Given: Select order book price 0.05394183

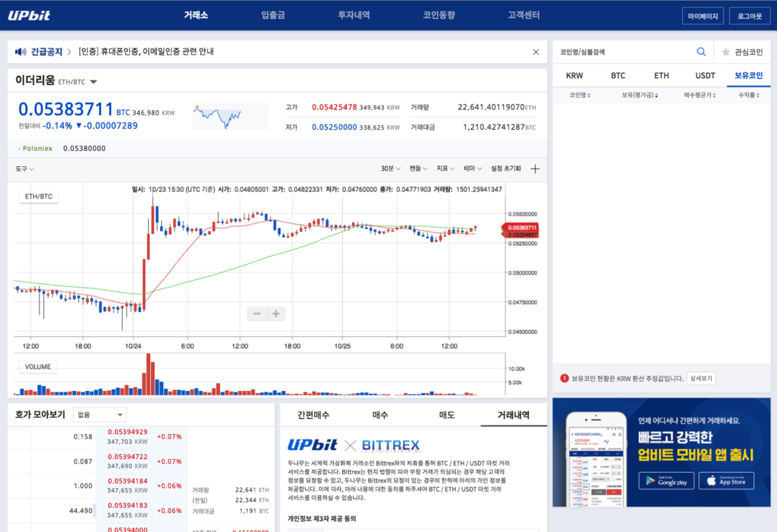Looking at the screenshot, I should point(127,505).
